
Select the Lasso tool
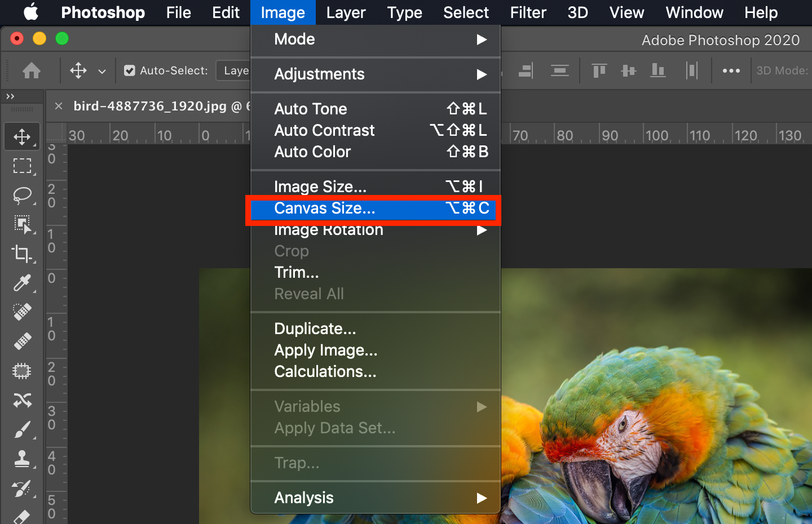click(22, 195)
